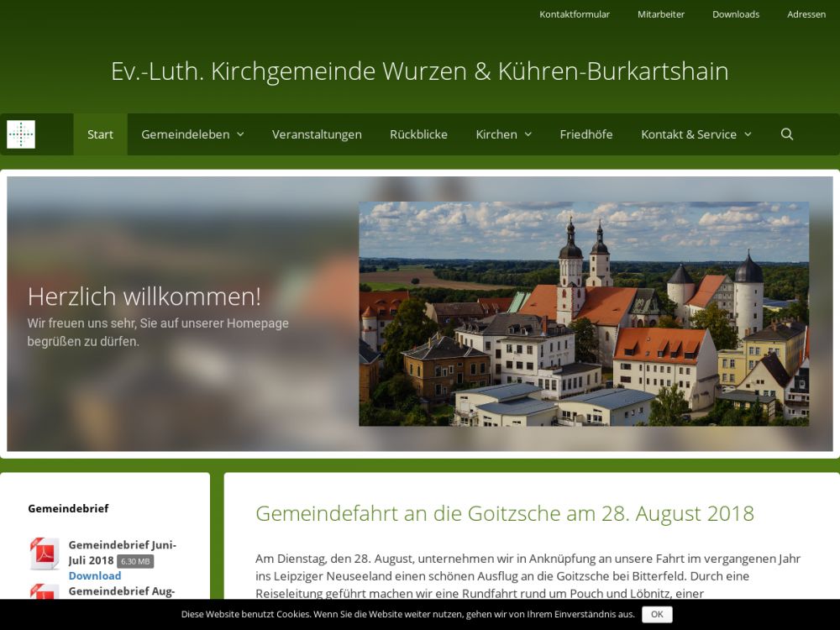This screenshot has height=630, width=840.
Task: Open Kontakt & Service dropdown
Action: (x=696, y=134)
